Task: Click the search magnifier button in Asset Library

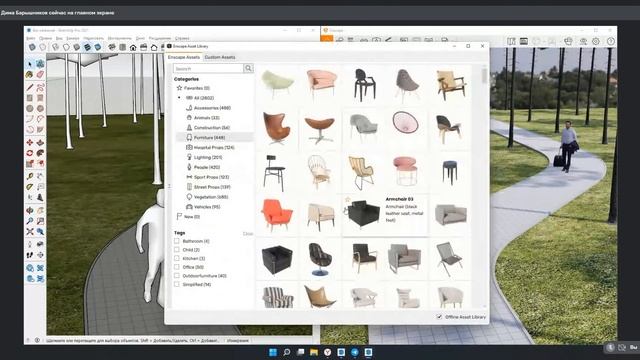Action: click(248, 68)
